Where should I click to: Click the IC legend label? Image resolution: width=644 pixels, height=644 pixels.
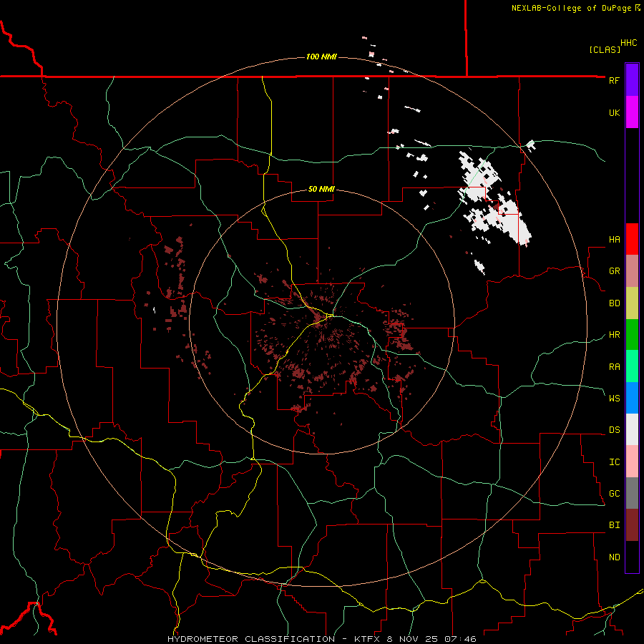[x=614, y=462]
